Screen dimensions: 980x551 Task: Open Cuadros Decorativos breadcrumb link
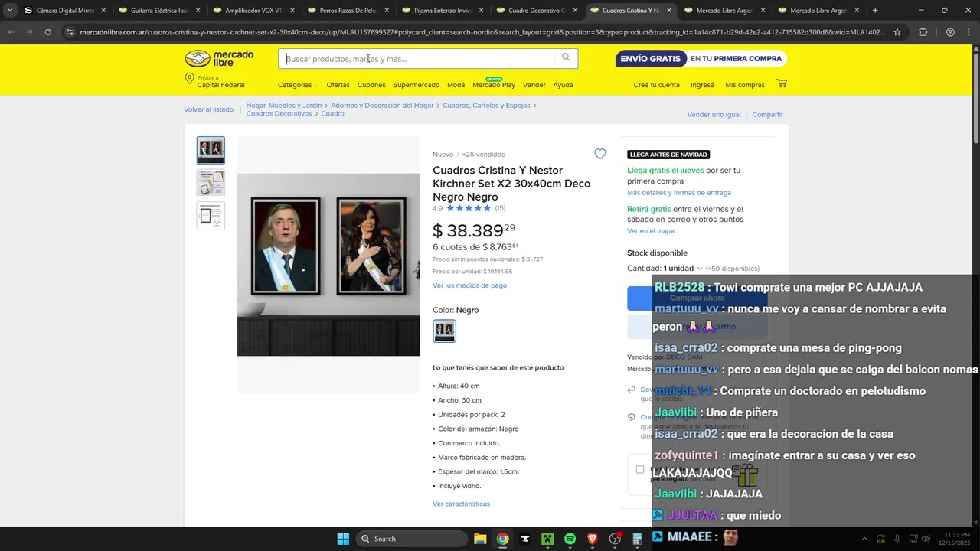[279, 113]
